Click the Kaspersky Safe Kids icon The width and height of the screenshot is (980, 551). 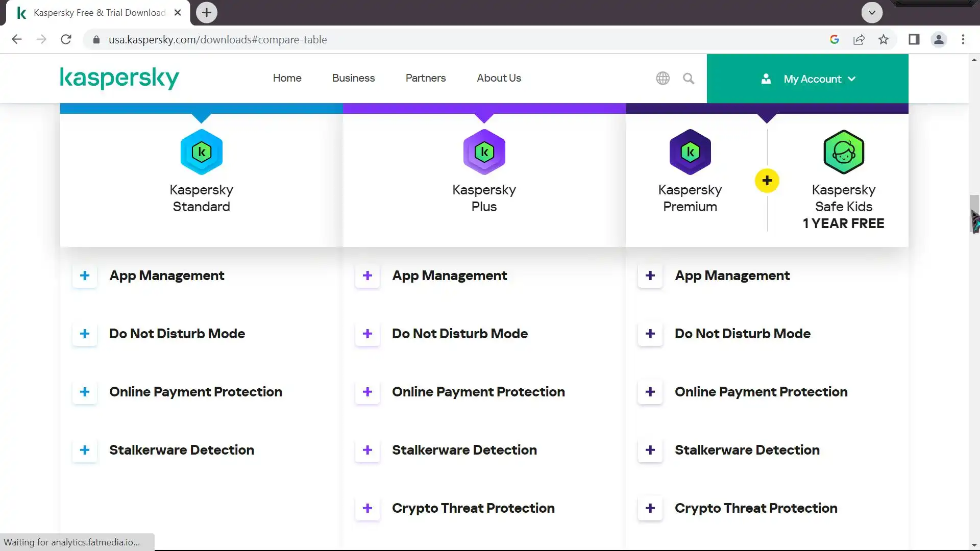pyautogui.click(x=844, y=152)
